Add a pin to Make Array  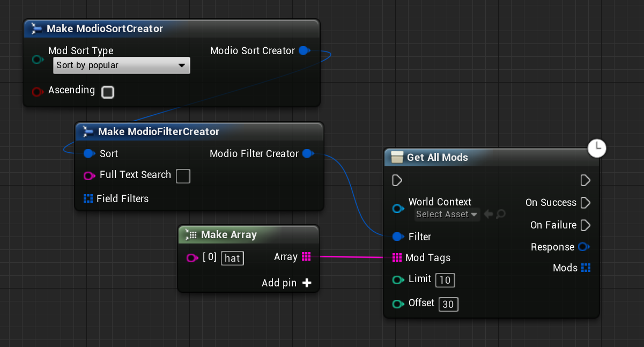tap(307, 283)
